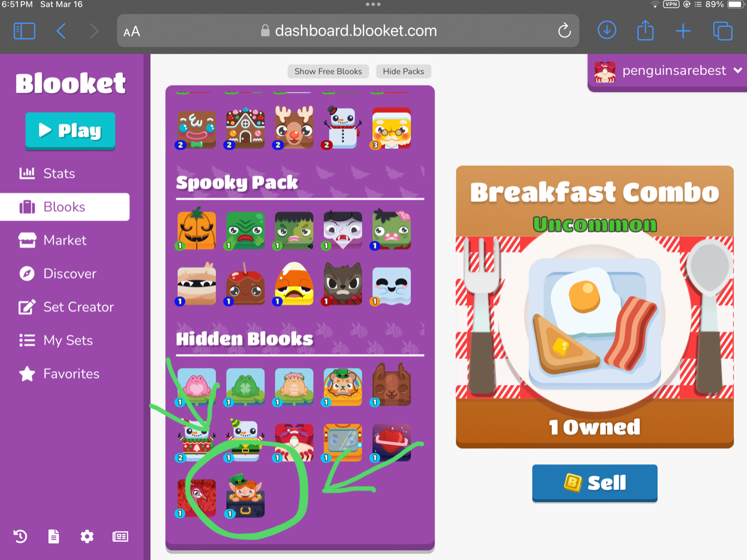Open Safari sidebar panel icon
Viewport: 747px width, 560px height.
(x=24, y=31)
